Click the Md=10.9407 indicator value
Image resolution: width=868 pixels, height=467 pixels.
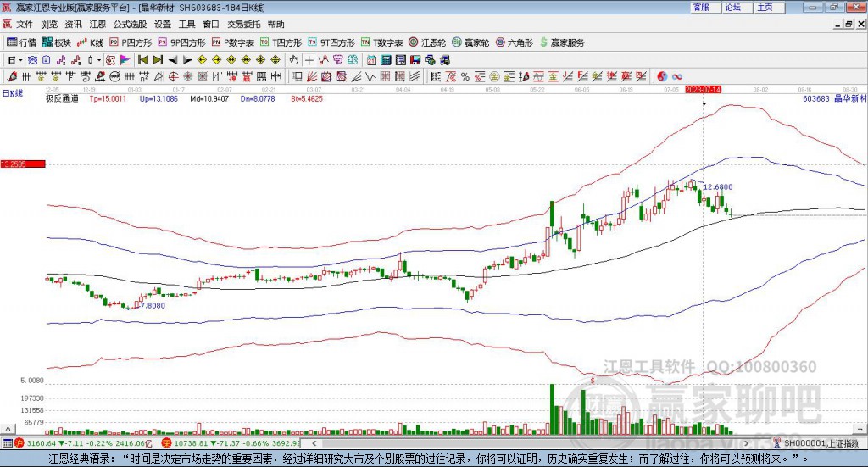(209, 98)
